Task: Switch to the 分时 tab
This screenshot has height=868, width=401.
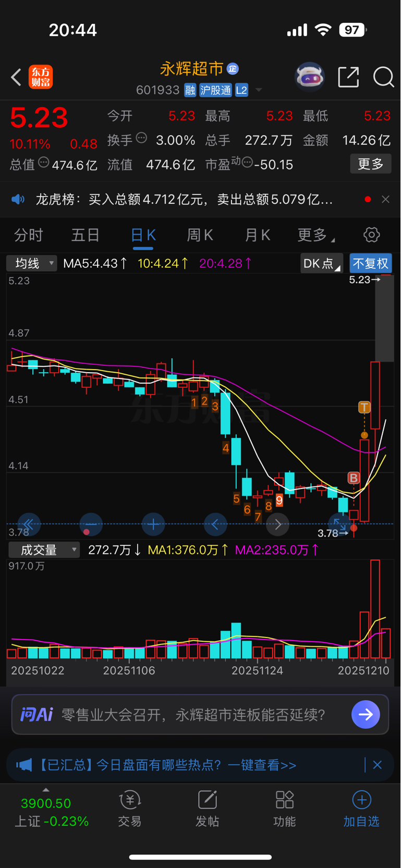Action: (x=29, y=235)
